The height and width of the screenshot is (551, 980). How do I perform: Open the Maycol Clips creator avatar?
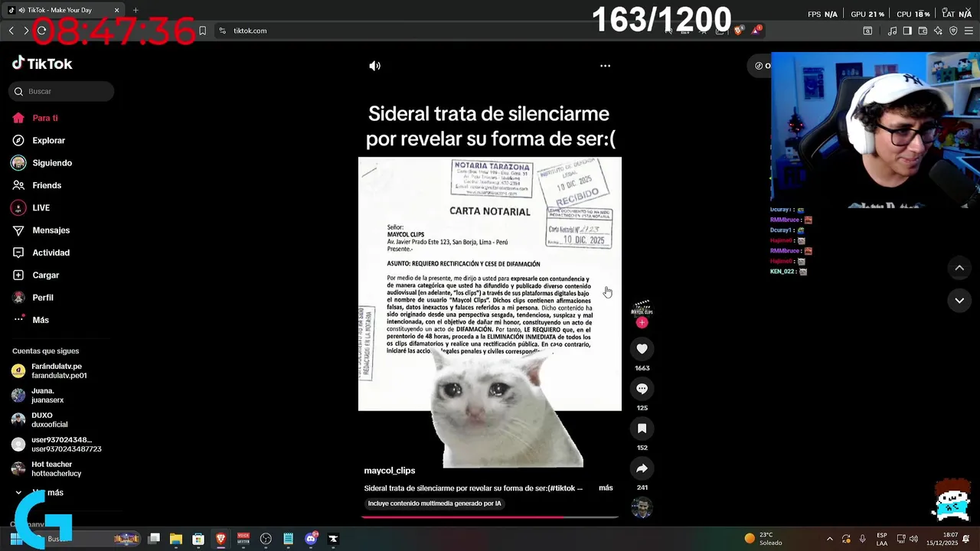click(642, 307)
